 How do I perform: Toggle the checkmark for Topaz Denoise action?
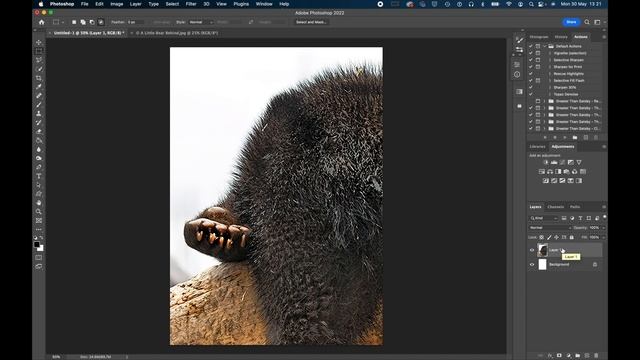tap(531, 94)
